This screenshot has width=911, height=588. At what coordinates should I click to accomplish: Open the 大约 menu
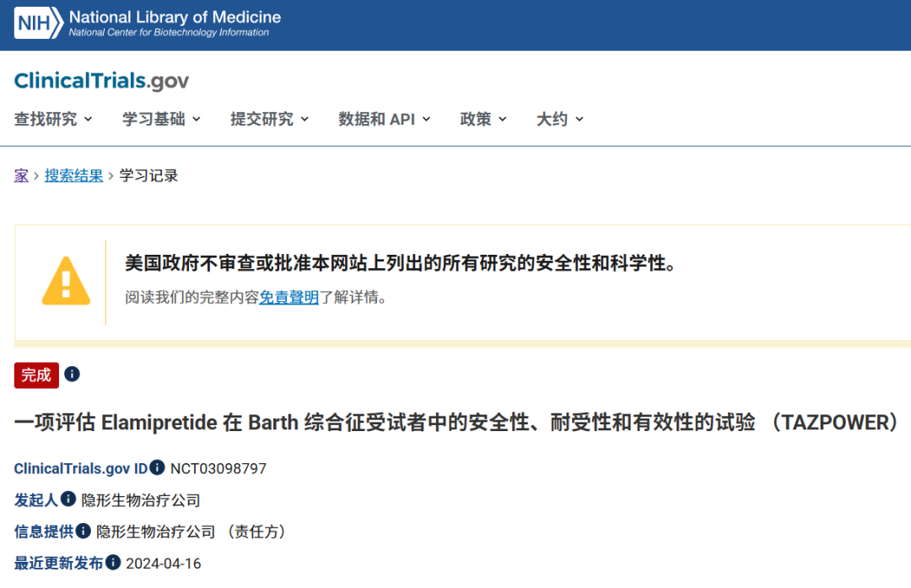(560, 119)
